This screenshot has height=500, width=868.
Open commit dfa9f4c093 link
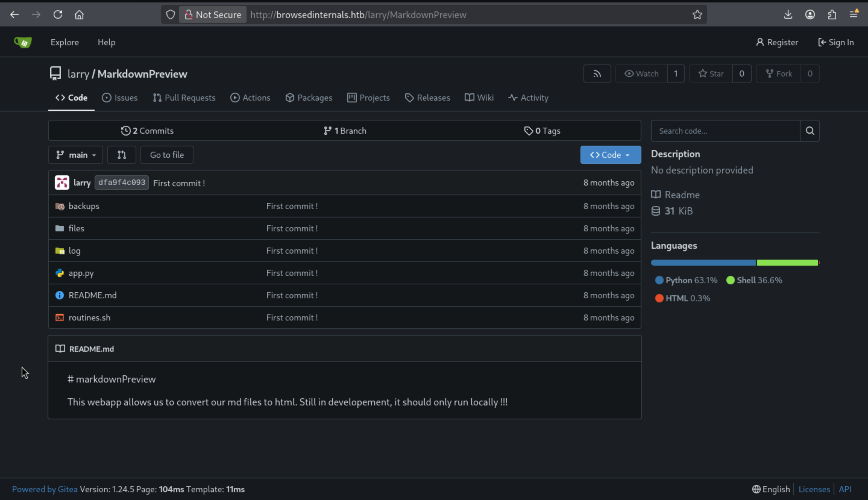[122, 183]
